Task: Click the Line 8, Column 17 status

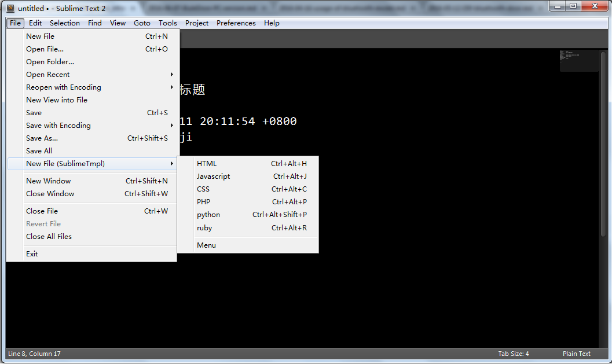Action: (34, 354)
